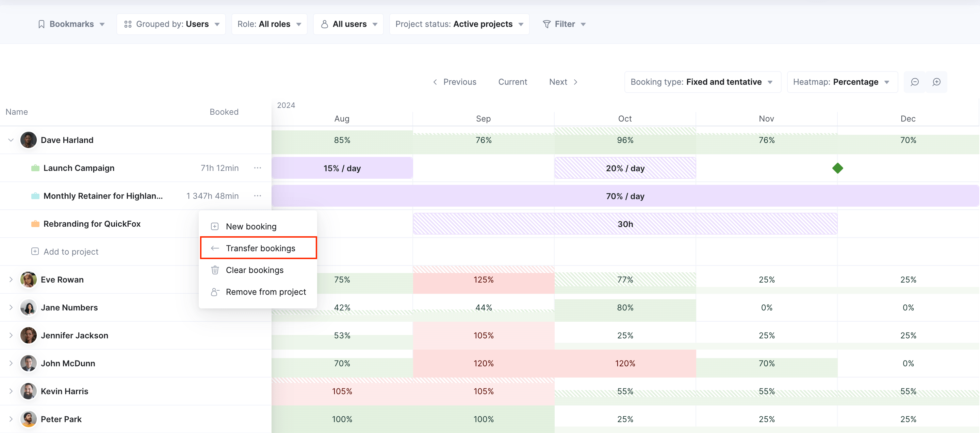
Task: Click the zoom out magnifier icon
Action: pos(915,82)
